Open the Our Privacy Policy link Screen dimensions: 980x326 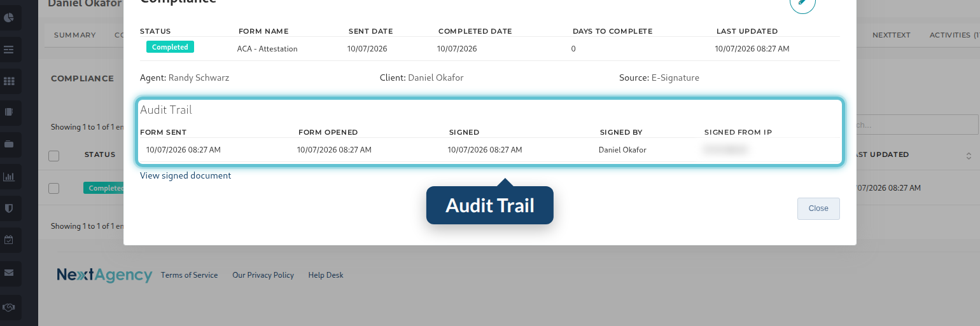263,275
